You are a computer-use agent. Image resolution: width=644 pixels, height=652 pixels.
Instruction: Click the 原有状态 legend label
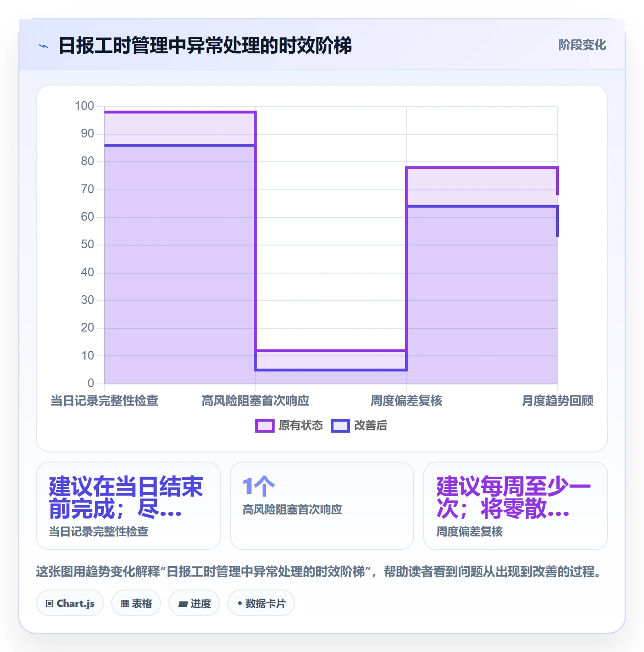(301, 426)
